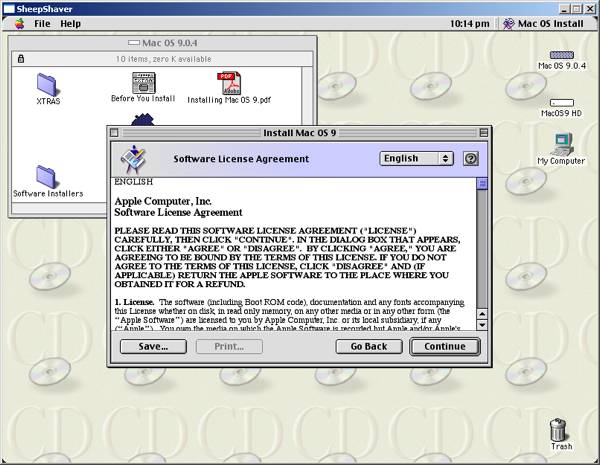The image size is (600, 465).
Task: Open the Help menu
Action: [x=70, y=23]
